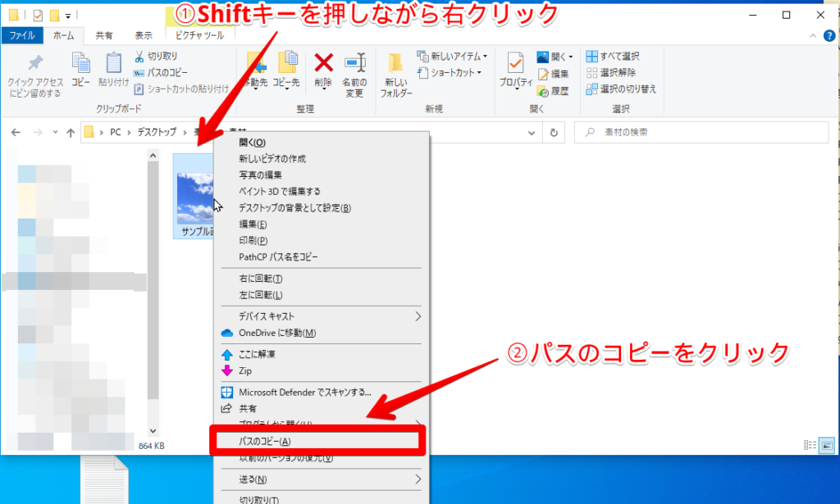Open the address bar history dropdown arrow
This screenshot has height=504, width=840.
(532, 133)
